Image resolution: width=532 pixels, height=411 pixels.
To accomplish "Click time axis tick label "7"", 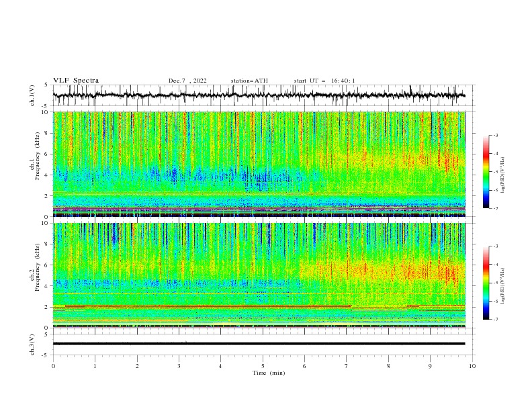I will [x=347, y=366].
